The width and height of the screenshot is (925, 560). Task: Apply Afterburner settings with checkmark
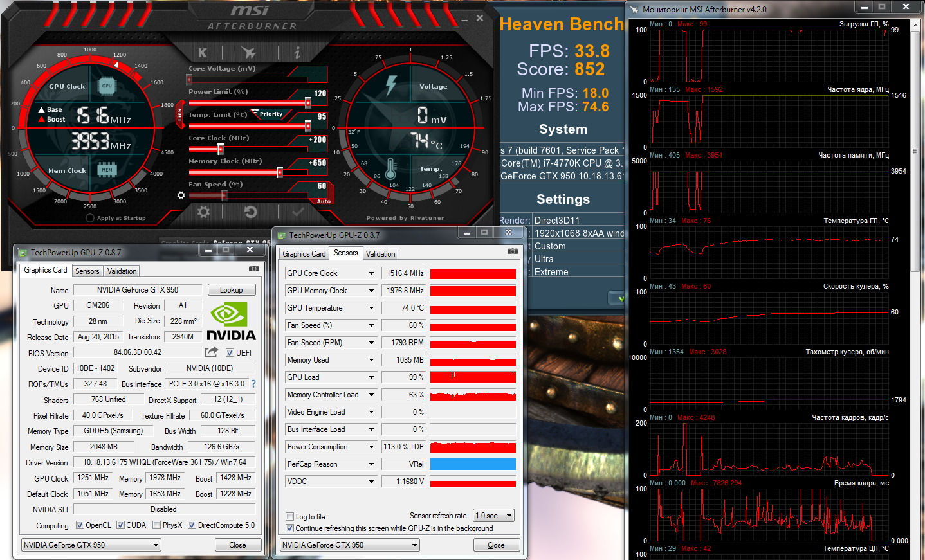pyautogui.click(x=298, y=212)
